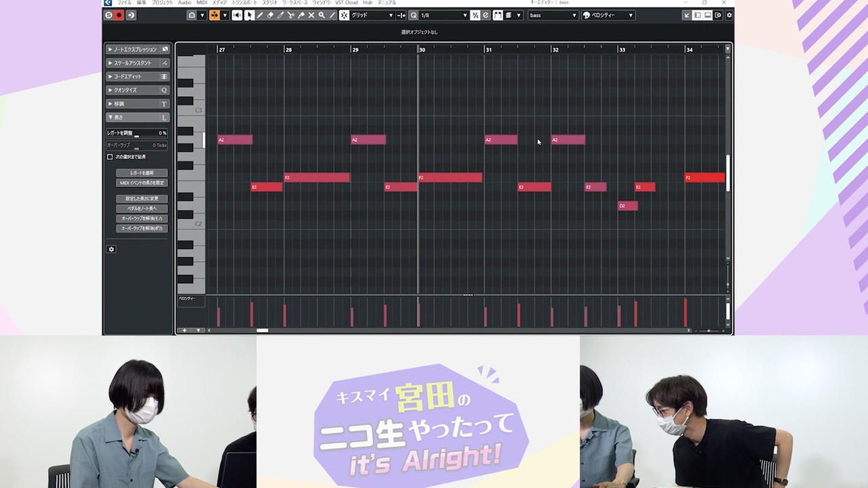Open the Snap Type グリッド dropdown

(372, 15)
